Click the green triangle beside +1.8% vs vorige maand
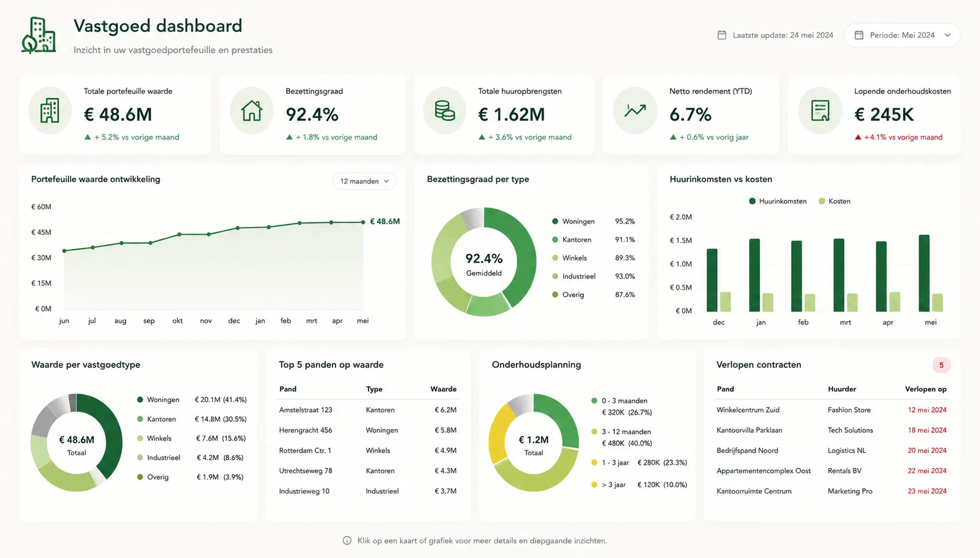 [290, 137]
